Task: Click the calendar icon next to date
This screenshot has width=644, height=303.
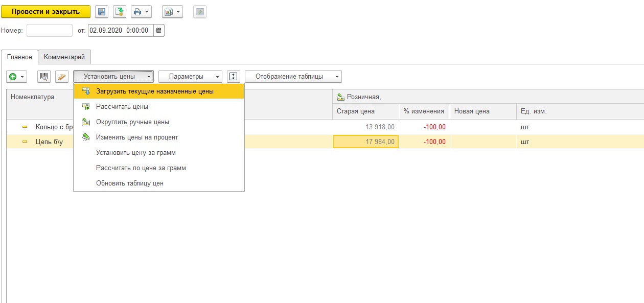Action: point(158,31)
